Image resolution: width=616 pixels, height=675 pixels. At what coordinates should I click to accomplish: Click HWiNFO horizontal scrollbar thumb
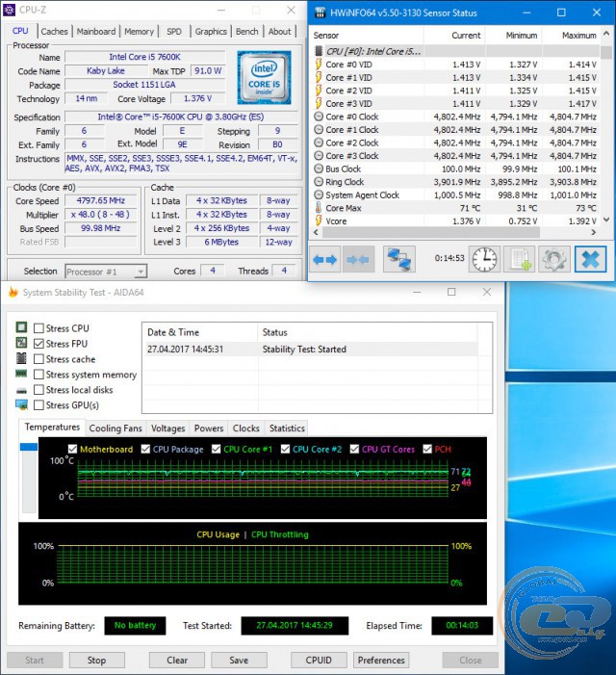click(x=430, y=232)
